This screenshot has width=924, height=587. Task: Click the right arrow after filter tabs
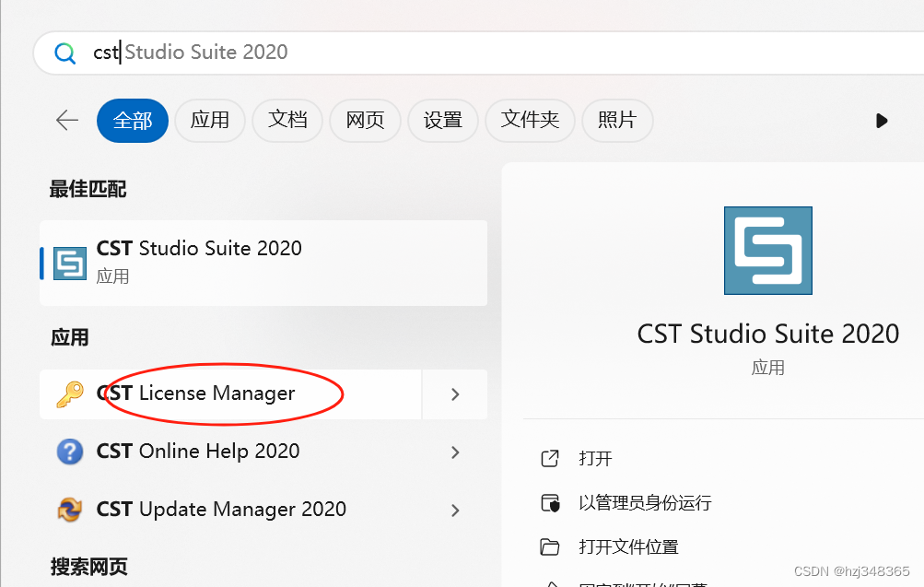pyautogui.click(x=881, y=120)
